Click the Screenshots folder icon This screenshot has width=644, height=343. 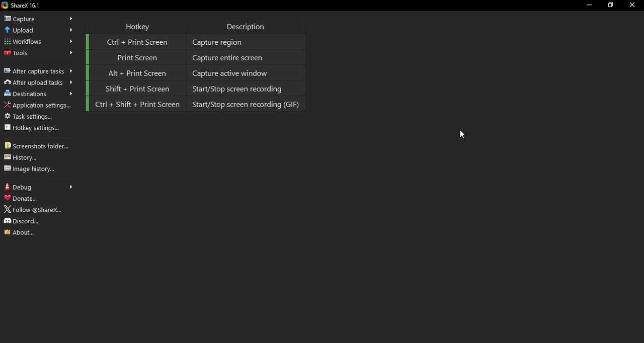(x=8, y=146)
